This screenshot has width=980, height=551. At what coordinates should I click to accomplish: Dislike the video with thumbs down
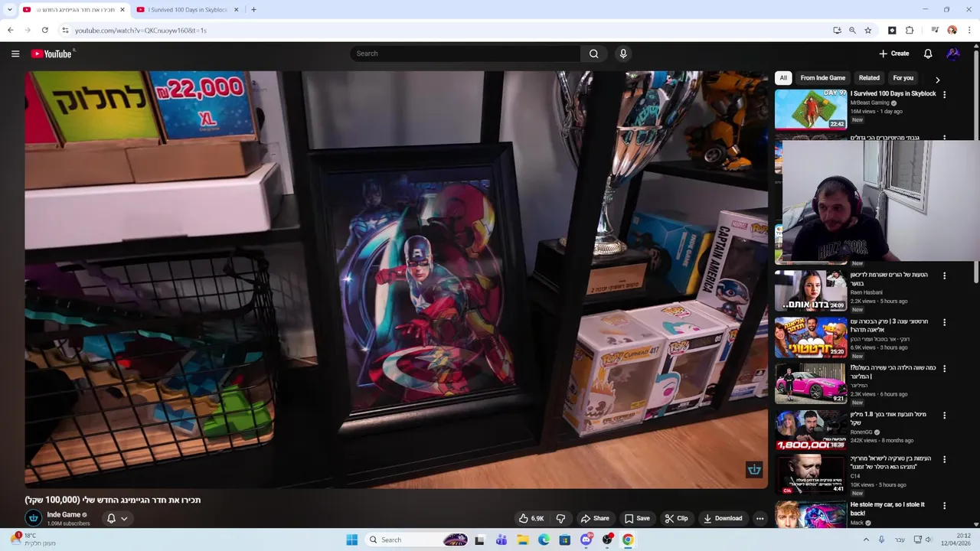(x=560, y=518)
